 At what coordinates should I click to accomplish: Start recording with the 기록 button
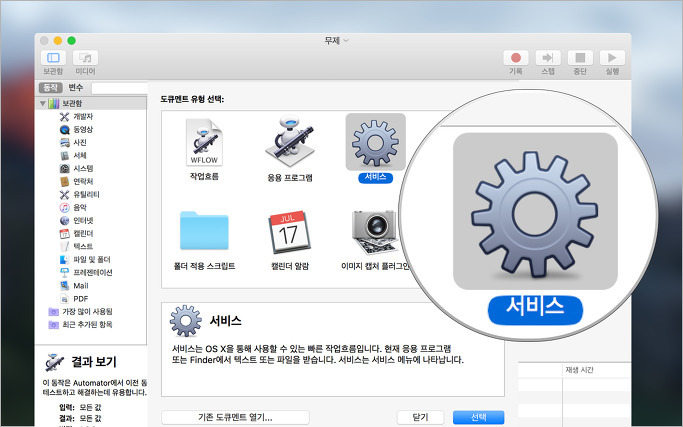point(516,58)
